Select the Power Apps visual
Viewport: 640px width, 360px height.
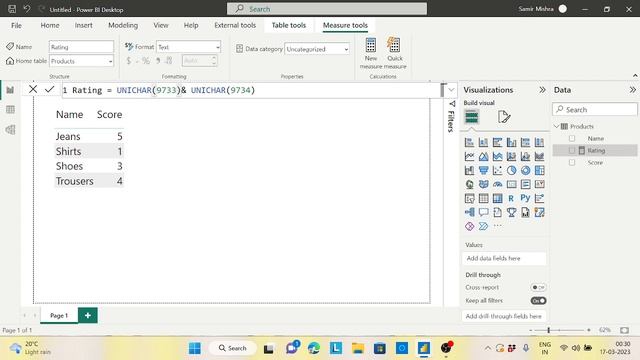click(469, 226)
